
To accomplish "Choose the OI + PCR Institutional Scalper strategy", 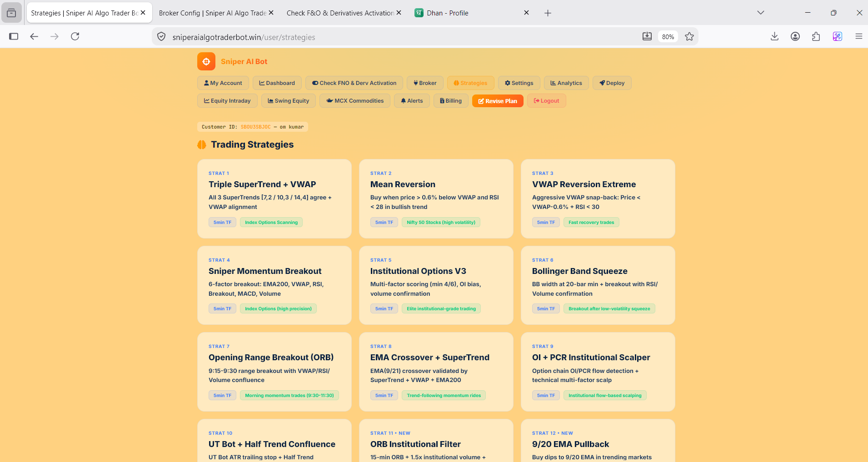I will tap(598, 372).
